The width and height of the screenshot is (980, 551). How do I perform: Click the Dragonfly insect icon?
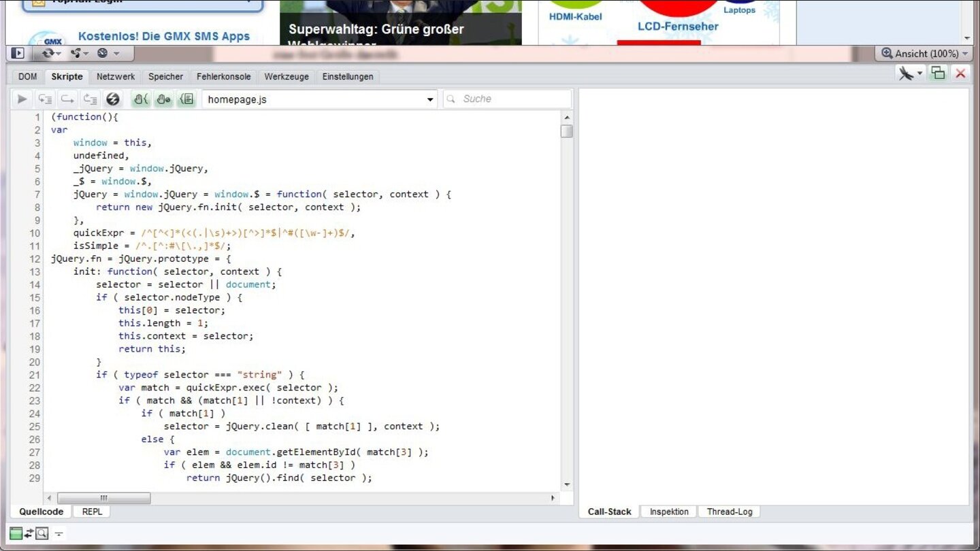(906, 73)
